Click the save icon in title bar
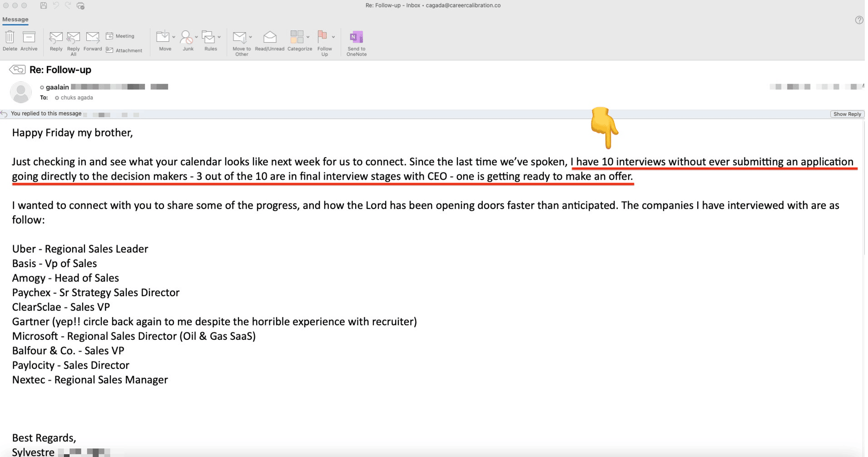The width and height of the screenshot is (868, 457). pyautogui.click(x=44, y=5)
